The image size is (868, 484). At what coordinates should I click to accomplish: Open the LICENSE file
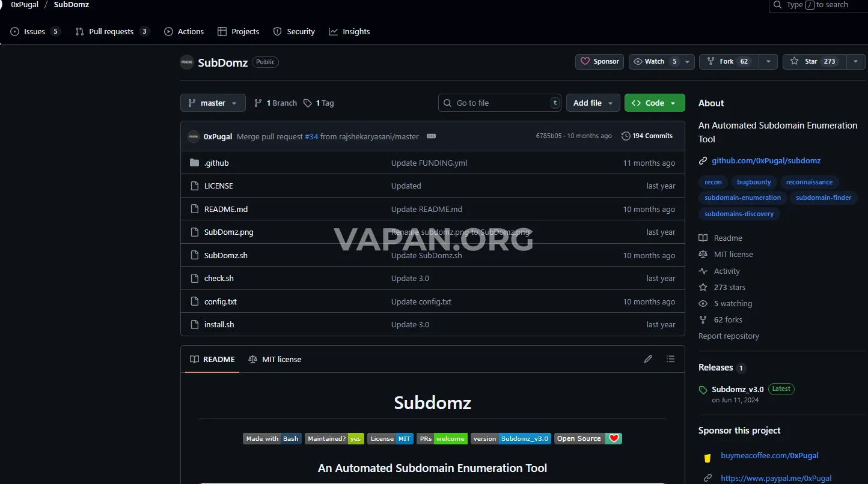click(x=219, y=186)
